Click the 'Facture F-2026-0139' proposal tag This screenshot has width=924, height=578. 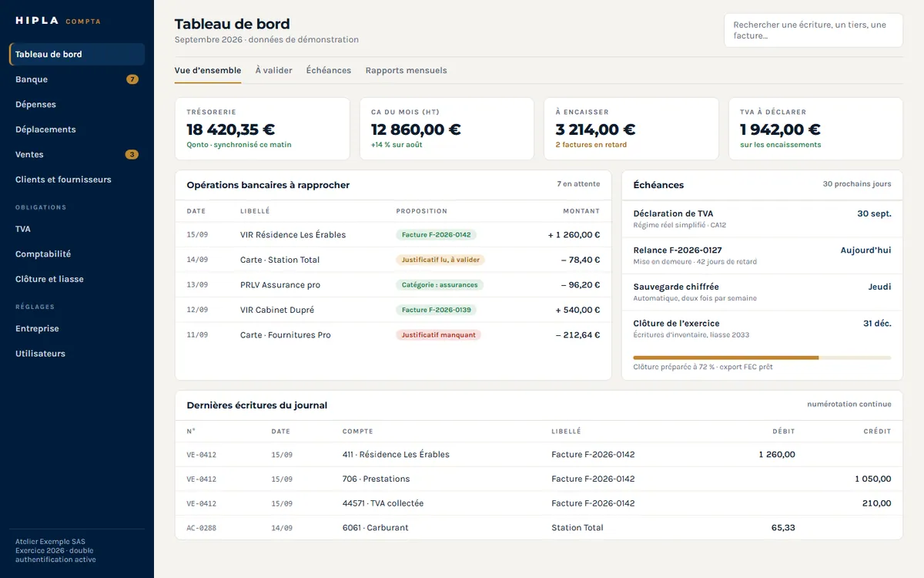436,310
